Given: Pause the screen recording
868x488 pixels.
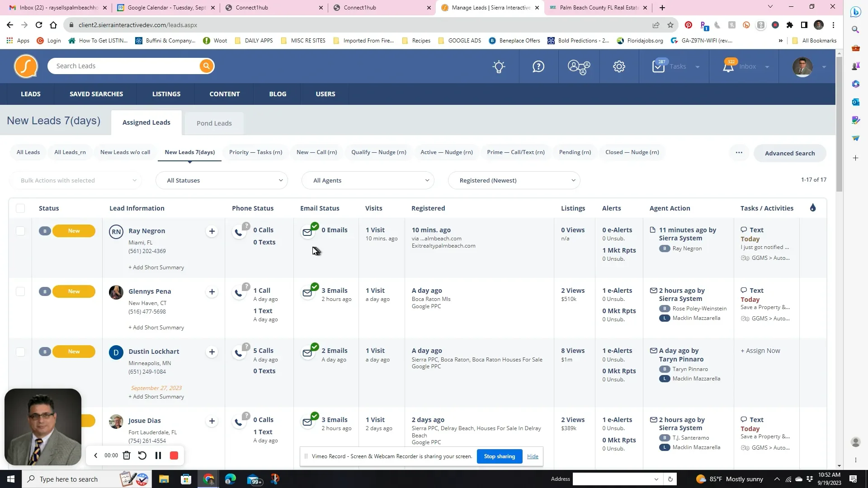Looking at the screenshot, I should [x=158, y=455].
